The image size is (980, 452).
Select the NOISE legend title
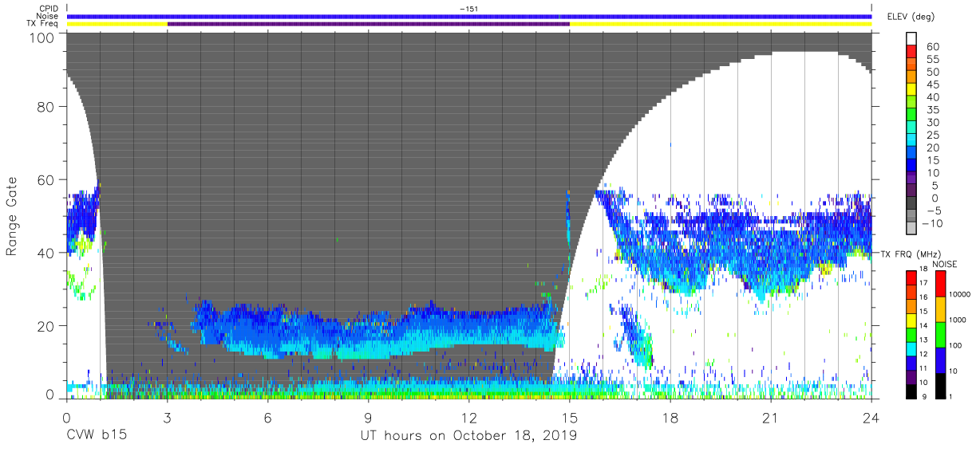click(x=945, y=264)
